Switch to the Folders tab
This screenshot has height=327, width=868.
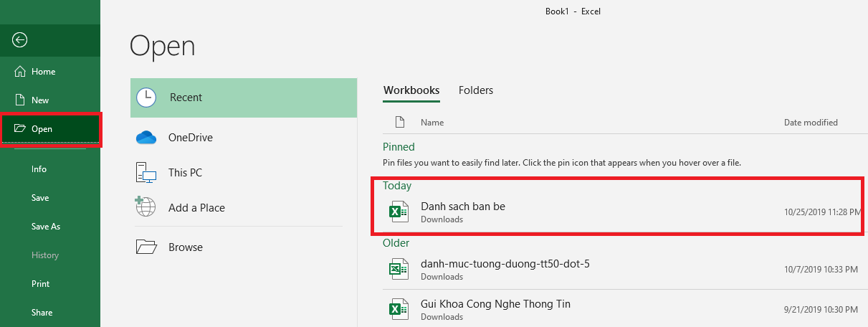pos(476,90)
